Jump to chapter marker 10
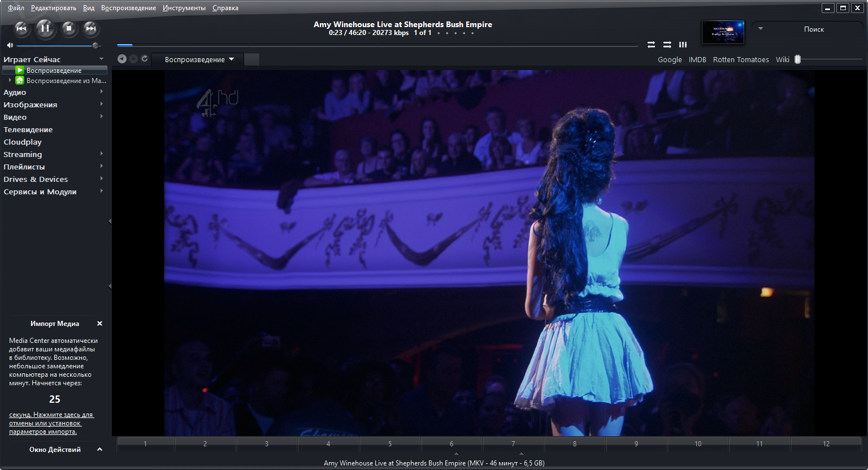Screen dimensions: 868x470 (x=698, y=444)
